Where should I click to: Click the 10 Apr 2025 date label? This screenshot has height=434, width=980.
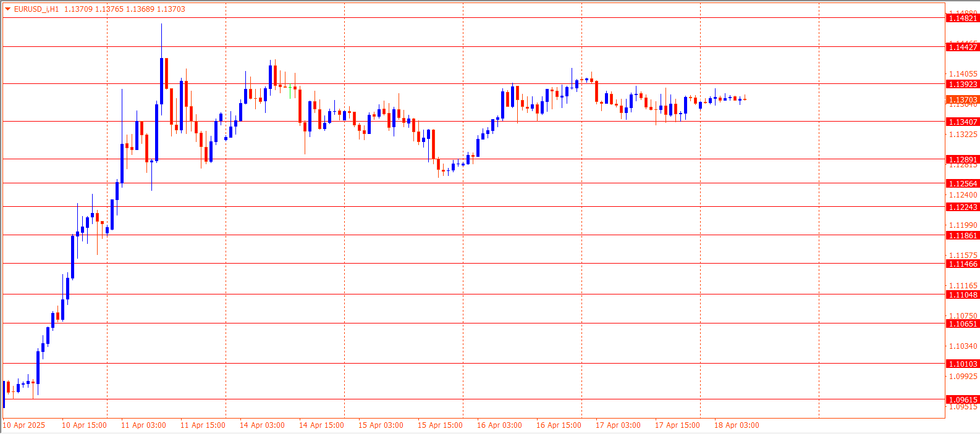tap(24, 425)
